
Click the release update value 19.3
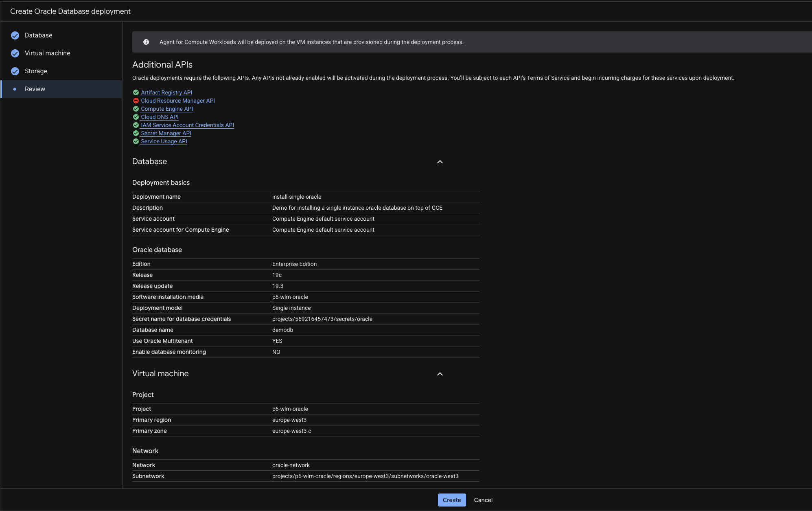click(x=278, y=286)
